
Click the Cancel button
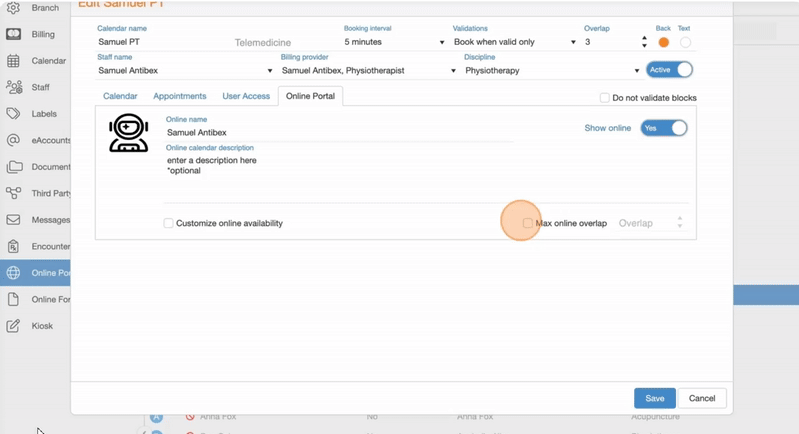(x=702, y=398)
